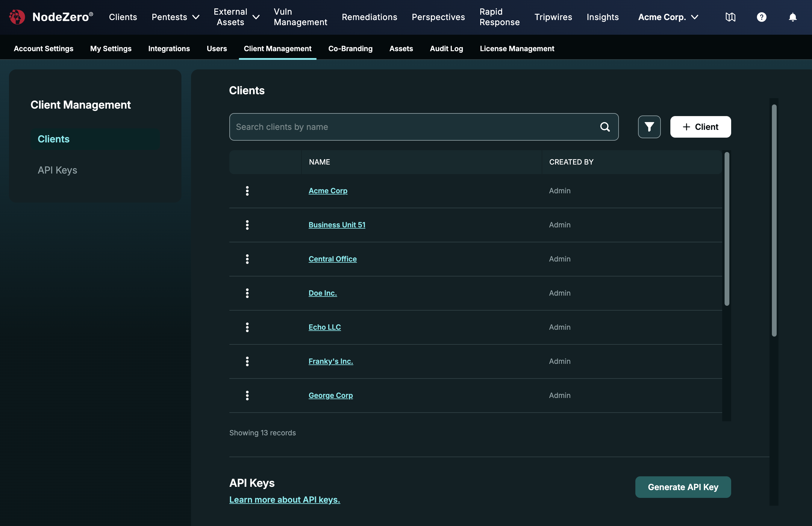Click the Search clients by name field
Screen dimensions: 812x526
click(423, 127)
